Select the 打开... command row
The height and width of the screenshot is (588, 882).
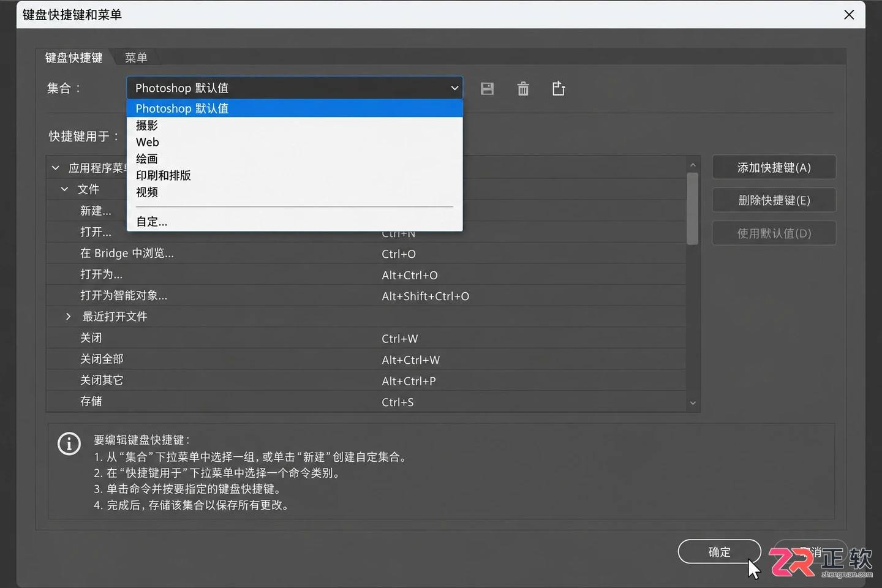(x=366, y=232)
